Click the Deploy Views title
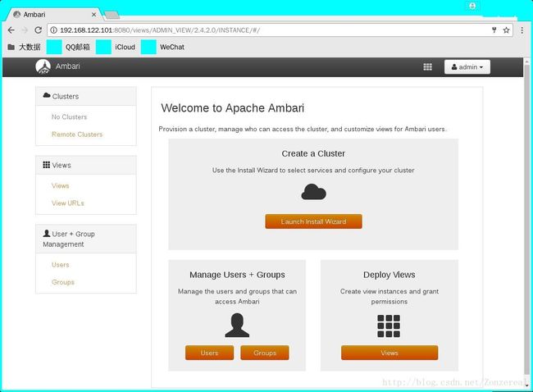533x392 pixels. (x=389, y=275)
